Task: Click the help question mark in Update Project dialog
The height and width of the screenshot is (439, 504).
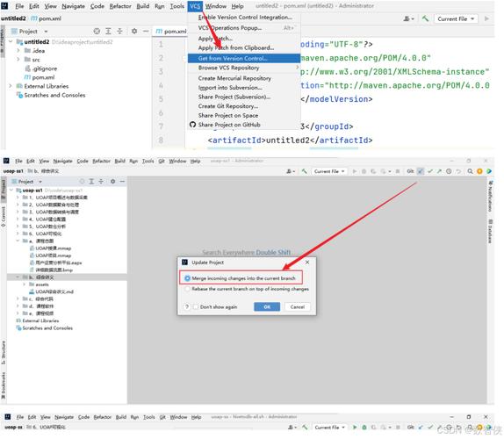Action: [x=187, y=306]
